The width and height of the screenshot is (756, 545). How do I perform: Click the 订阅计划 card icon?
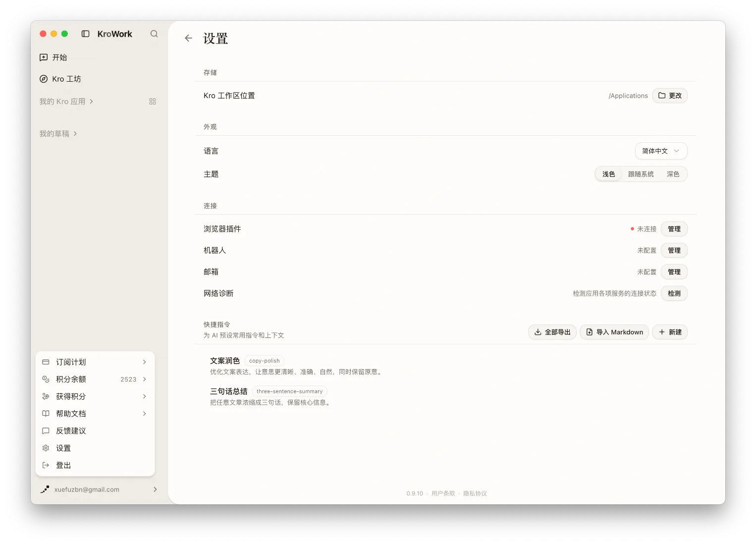pos(46,362)
